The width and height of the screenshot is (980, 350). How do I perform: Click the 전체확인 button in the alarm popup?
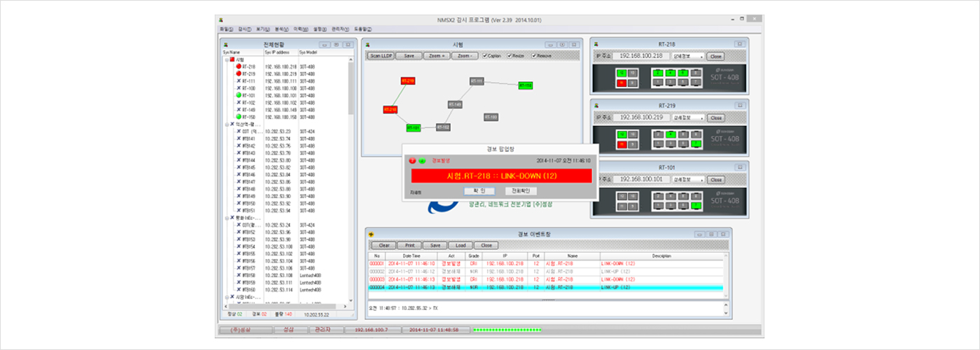[x=521, y=190]
